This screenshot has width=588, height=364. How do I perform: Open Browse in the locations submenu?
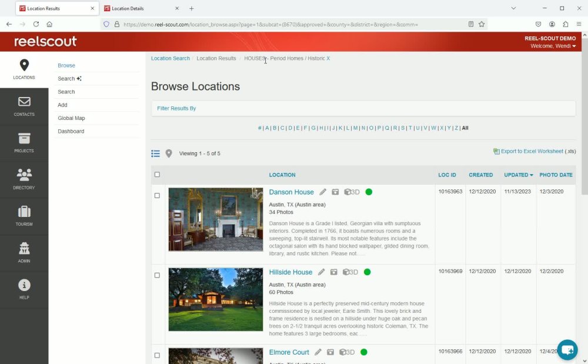(x=66, y=65)
